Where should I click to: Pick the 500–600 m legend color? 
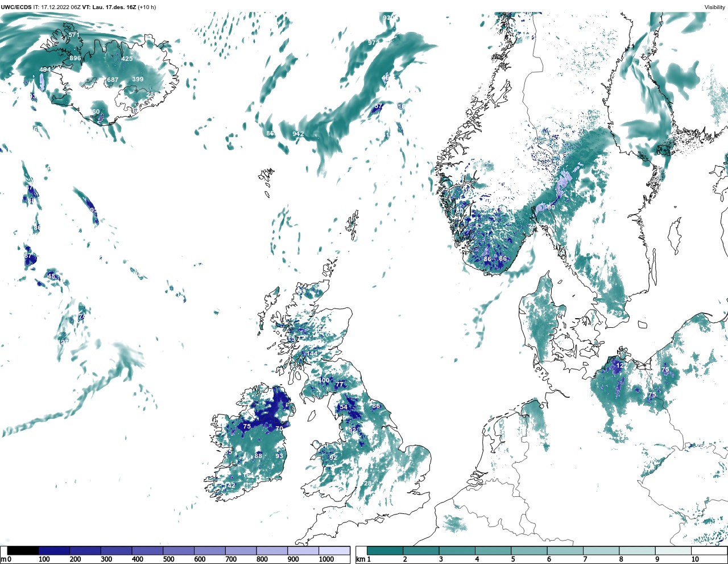point(179,551)
